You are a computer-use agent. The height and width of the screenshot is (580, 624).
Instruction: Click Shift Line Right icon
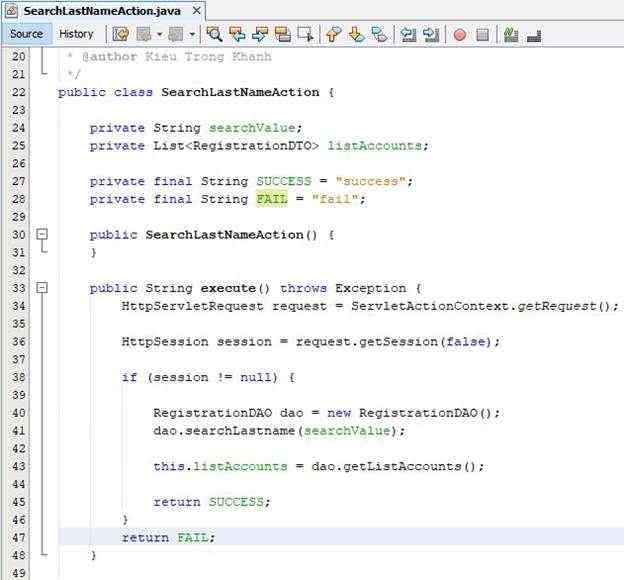click(x=431, y=34)
